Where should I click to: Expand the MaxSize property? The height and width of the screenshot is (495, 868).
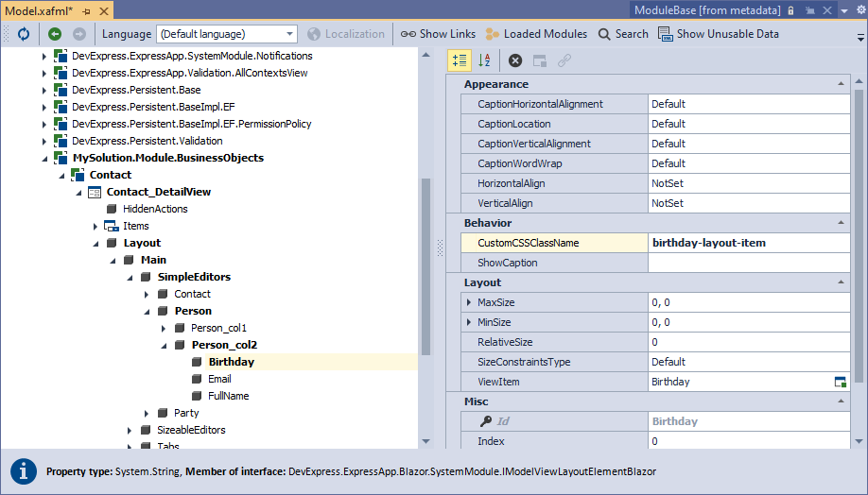click(x=470, y=302)
